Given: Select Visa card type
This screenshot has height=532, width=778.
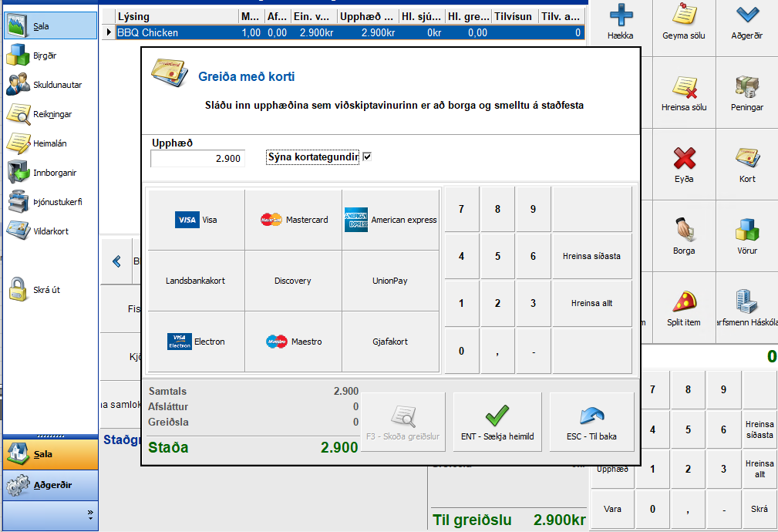Looking at the screenshot, I should click(196, 220).
